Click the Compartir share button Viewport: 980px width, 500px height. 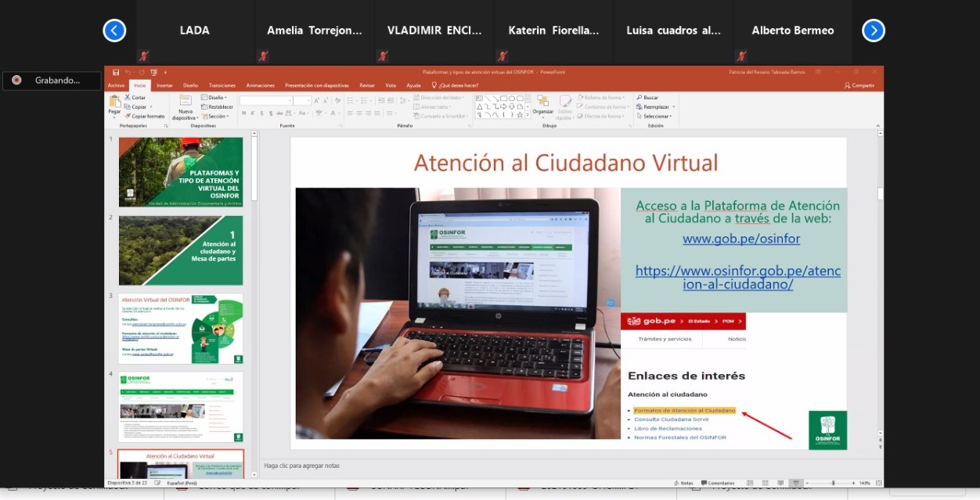(x=859, y=85)
